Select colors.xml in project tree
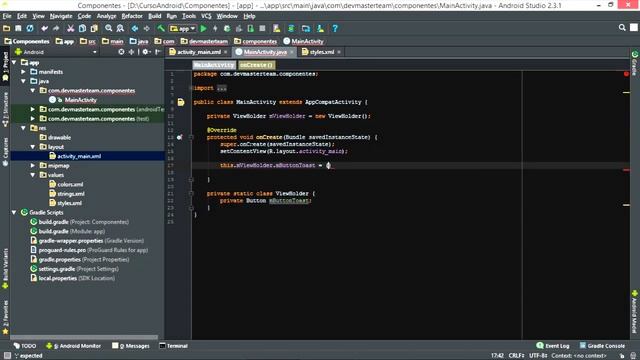The height and width of the screenshot is (360, 640). pyautogui.click(x=70, y=184)
